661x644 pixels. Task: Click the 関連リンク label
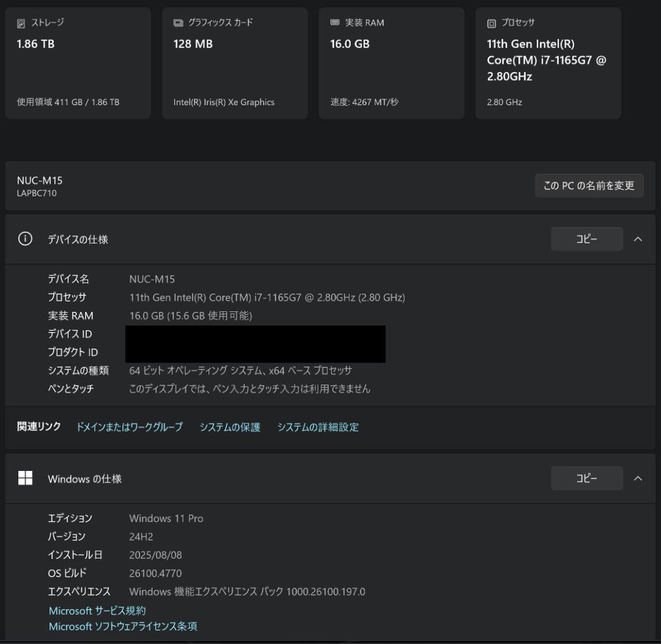click(39, 426)
